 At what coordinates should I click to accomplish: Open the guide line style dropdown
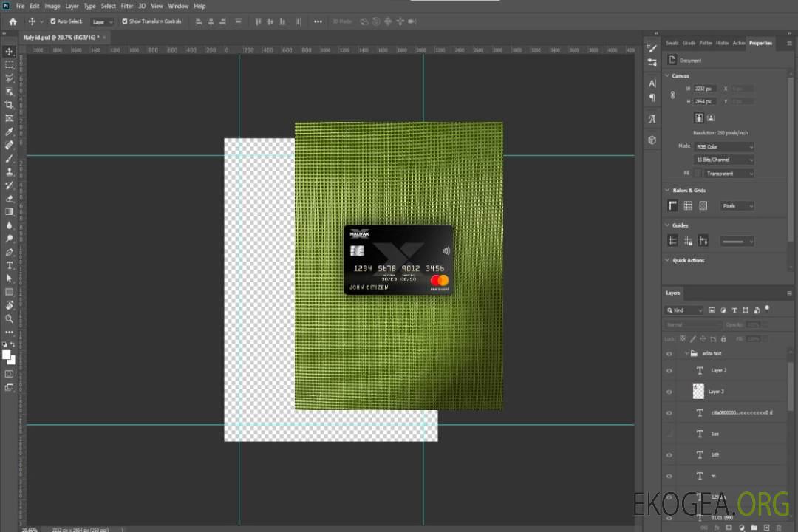737,242
